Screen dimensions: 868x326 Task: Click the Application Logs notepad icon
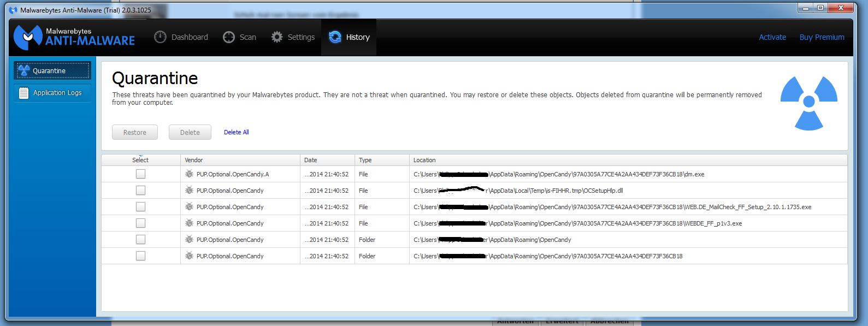coord(23,93)
